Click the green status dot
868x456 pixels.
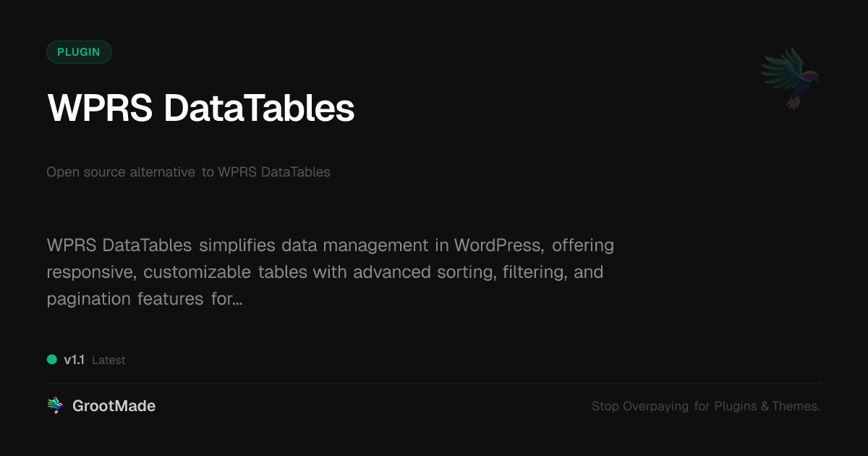click(x=52, y=360)
